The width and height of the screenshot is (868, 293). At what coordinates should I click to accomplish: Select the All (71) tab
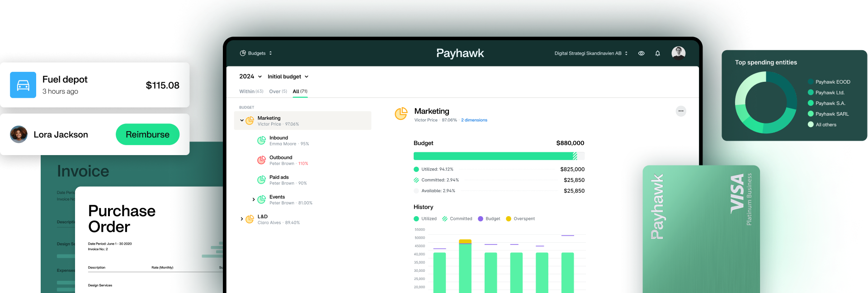(x=300, y=91)
